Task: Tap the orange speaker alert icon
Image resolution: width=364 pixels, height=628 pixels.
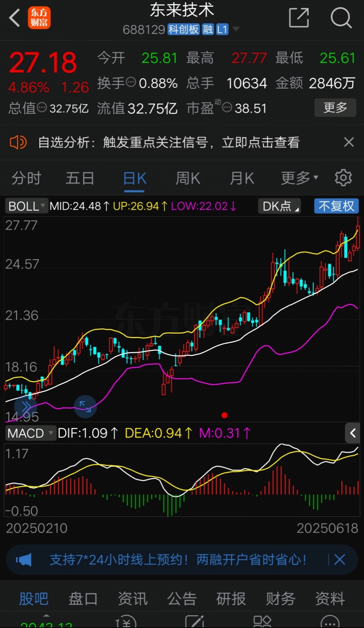Action: tap(18, 142)
